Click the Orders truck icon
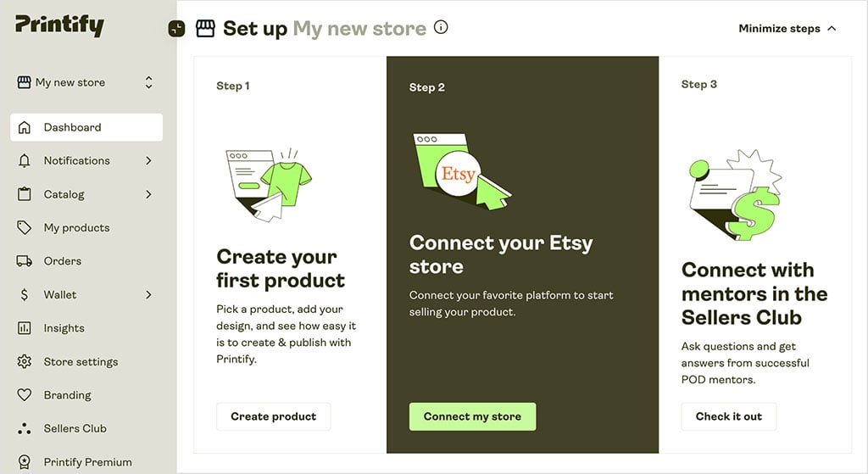This screenshot has width=868, height=474. [25, 261]
